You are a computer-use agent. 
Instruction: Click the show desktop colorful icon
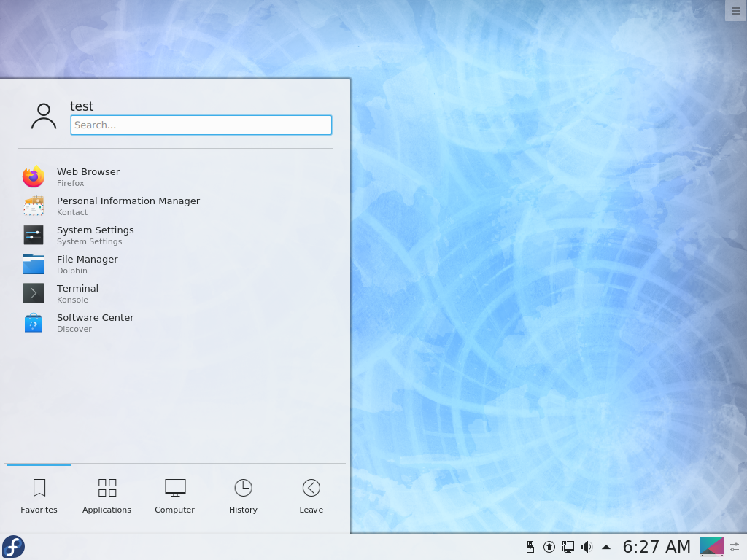[712, 547]
